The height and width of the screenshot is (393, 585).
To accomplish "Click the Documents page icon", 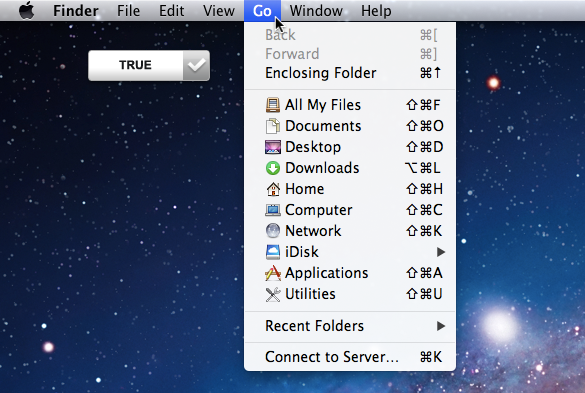I will point(273,126).
